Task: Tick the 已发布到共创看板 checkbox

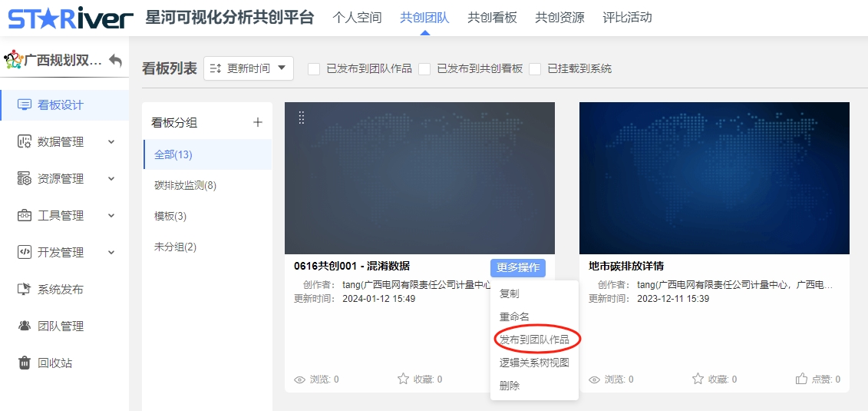Action: click(424, 68)
